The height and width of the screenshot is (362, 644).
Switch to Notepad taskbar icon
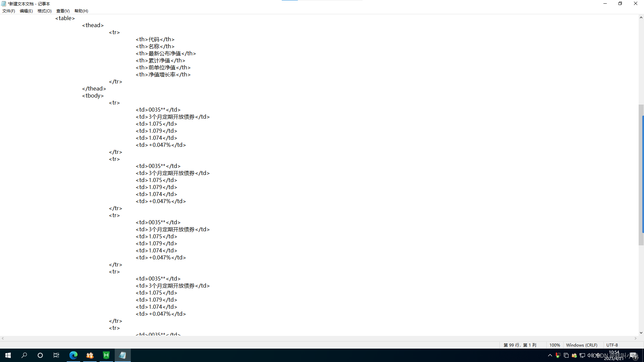tap(122, 355)
